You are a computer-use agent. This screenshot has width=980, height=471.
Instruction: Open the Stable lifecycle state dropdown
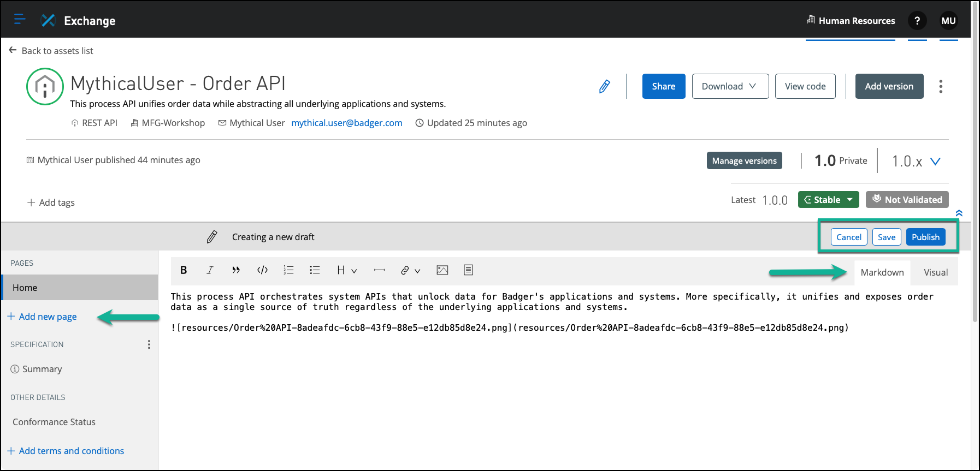point(828,200)
